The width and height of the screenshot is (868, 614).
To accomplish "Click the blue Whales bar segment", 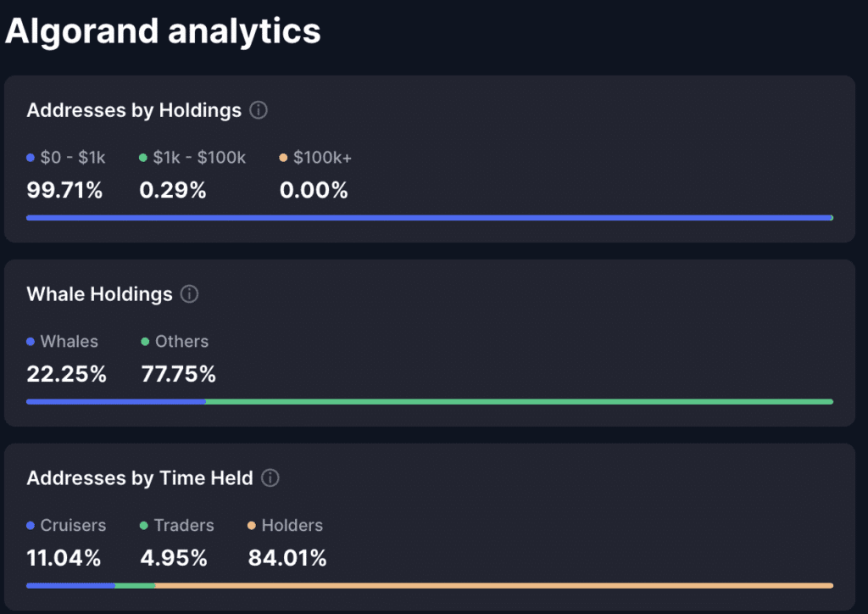I will pos(116,402).
